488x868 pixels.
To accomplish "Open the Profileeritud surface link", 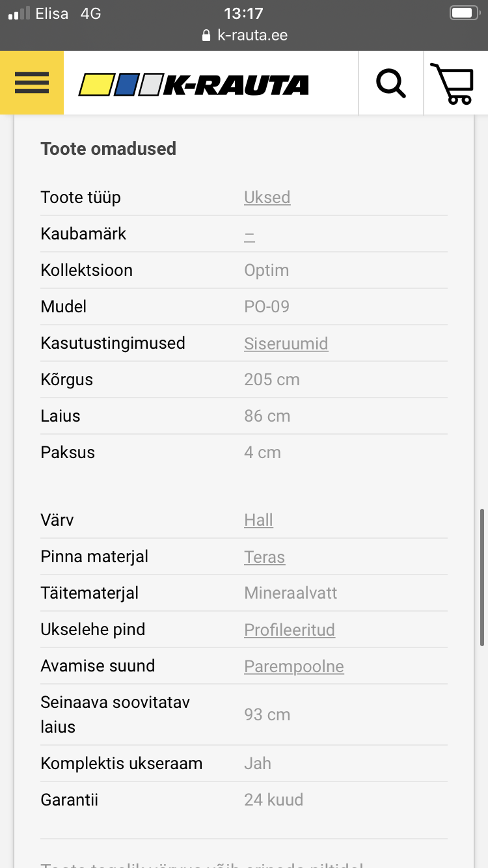I will click(290, 630).
